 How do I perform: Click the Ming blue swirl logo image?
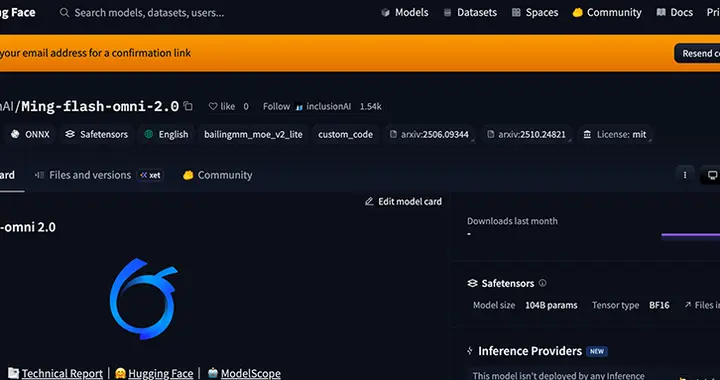[x=143, y=298]
